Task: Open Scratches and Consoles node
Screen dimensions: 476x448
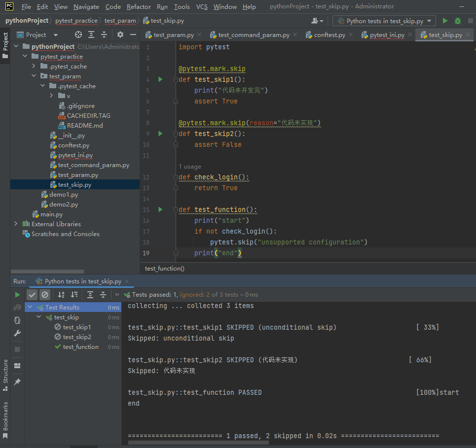Action: tap(65, 234)
